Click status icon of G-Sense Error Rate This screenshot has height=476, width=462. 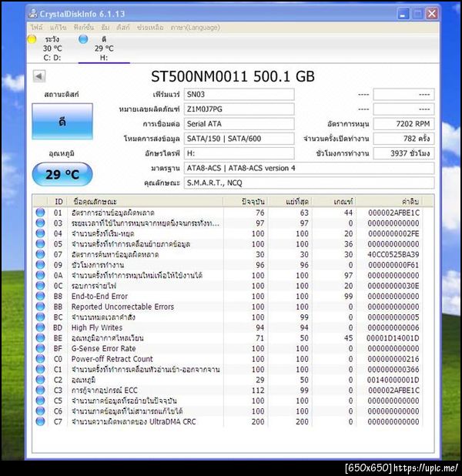(x=40, y=348)
